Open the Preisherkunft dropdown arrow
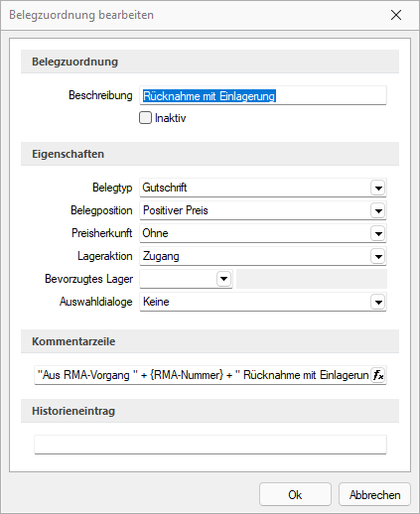This screenshot has height=514, width=420. pyautogui.click(x=378, y=233)
